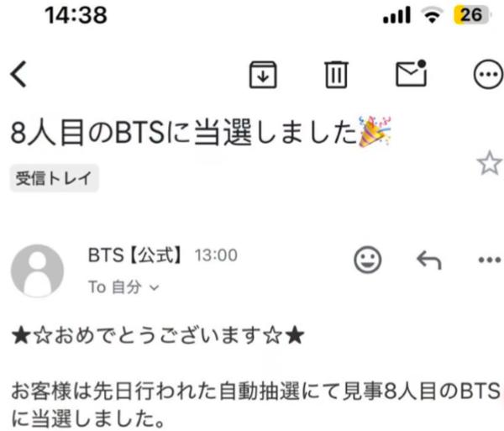504x431 pixels.
Task: Tap the 13:00 message timestamp
Action: (216, 255)
